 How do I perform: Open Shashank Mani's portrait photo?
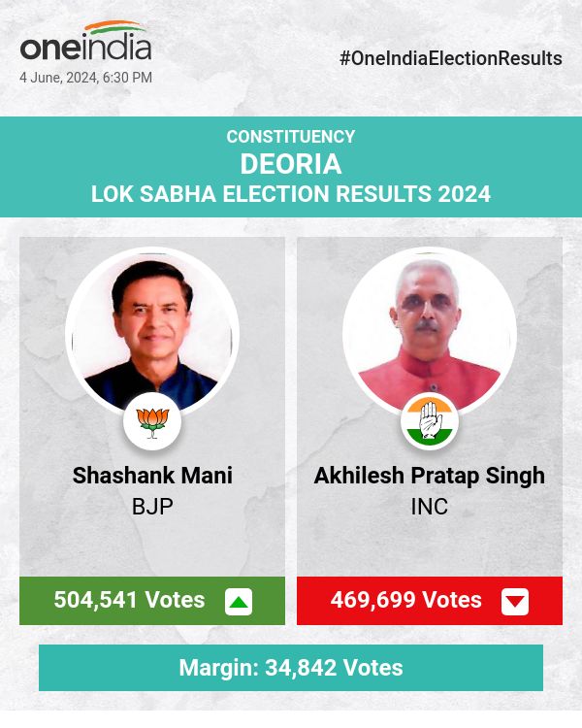tap(152, 332)
